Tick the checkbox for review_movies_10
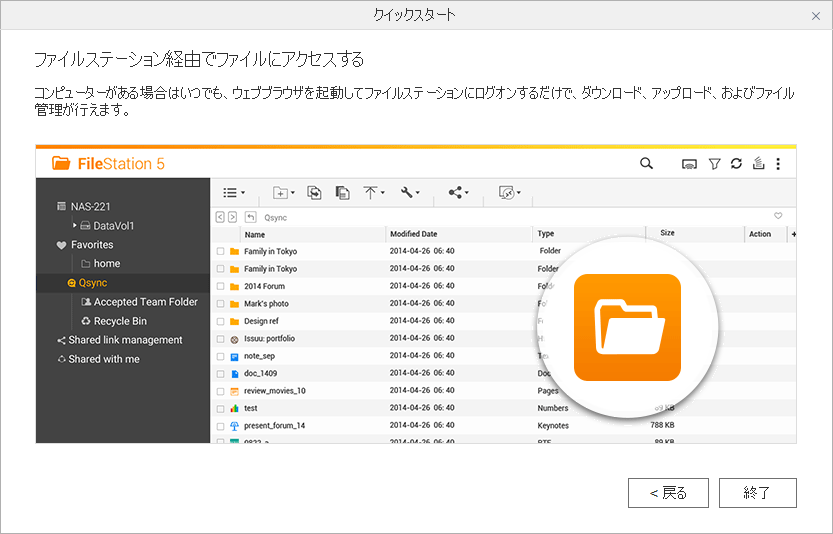833x534 pixels. click(x=220, y=392)
